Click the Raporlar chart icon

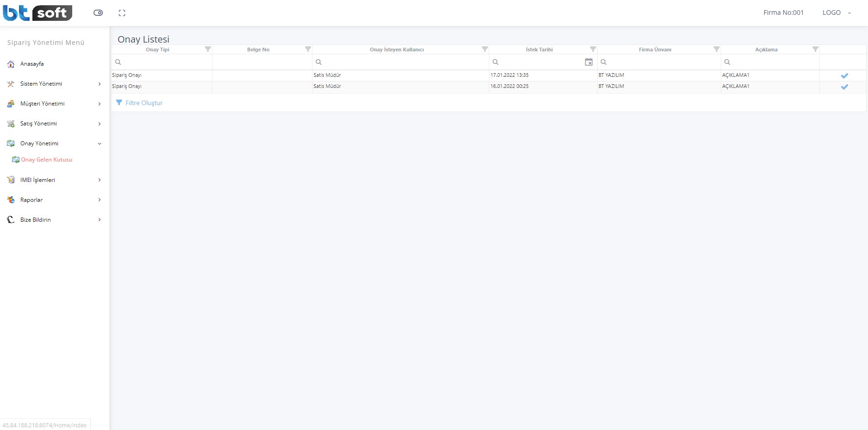click(11, 200)
